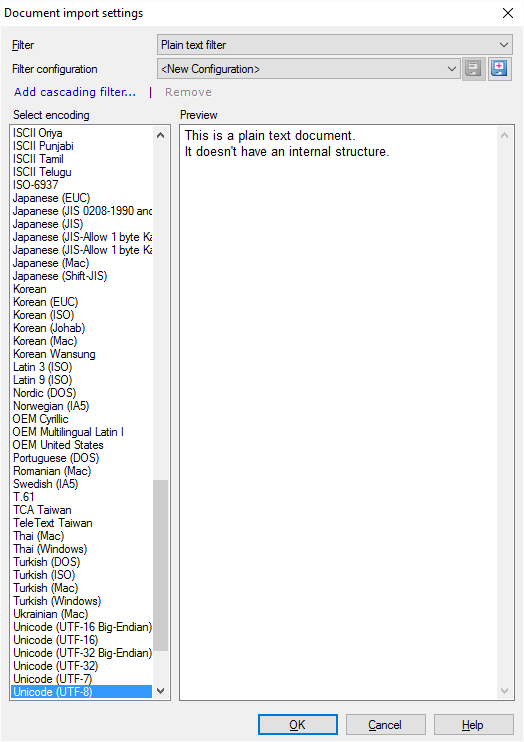Click the encoding list scroll up arrow
This screenshot has height=742, width=524.
(160, 135)
